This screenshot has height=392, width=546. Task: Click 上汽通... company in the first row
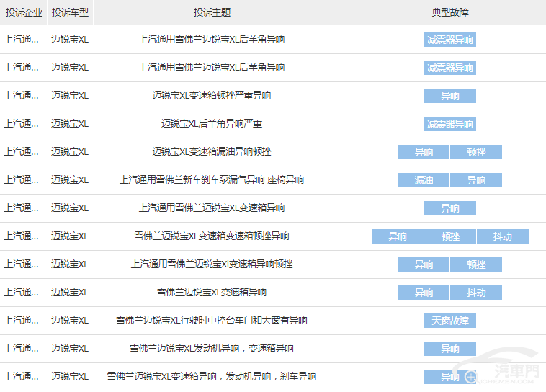22,39
